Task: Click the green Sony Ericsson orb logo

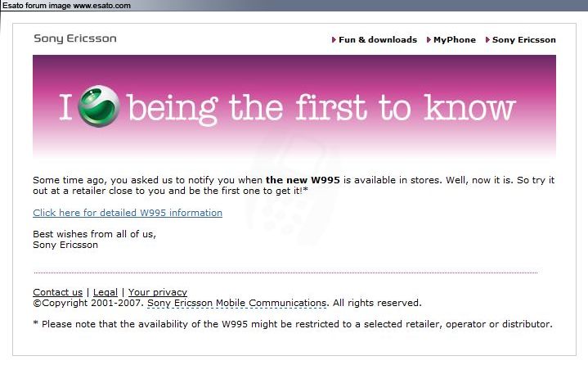Action: click(x=99, y=106)
